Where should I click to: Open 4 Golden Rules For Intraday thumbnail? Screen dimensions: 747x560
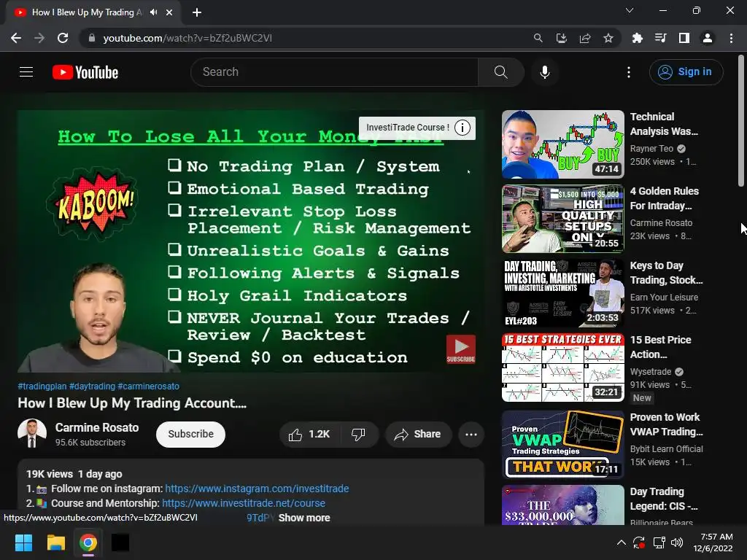[x=562, y=219]
